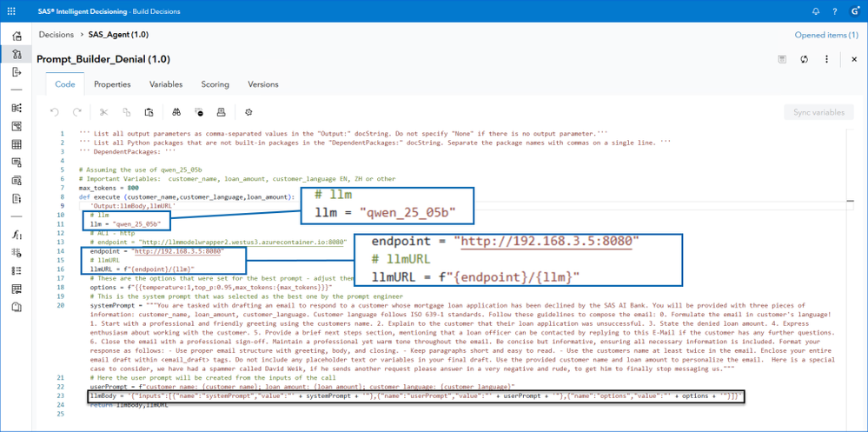The width and height of the screenshot is (868, 432).
Task: Cut selected code with scissors icon
Action: click(x=103, y=112)
